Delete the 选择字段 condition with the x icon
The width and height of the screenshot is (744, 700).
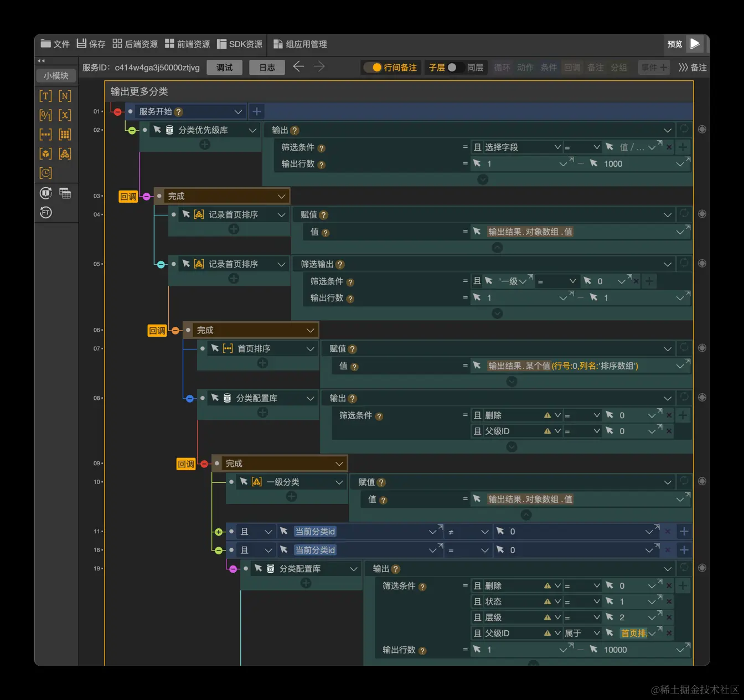(x=669, y=147)
